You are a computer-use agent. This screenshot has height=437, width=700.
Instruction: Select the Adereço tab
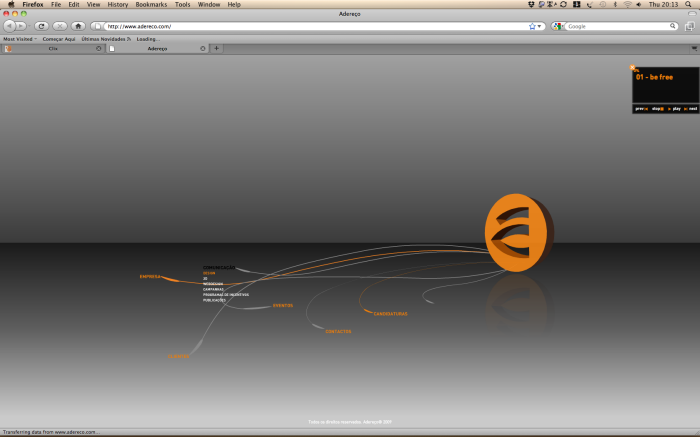pyautogui.click(x=157, y=48)
